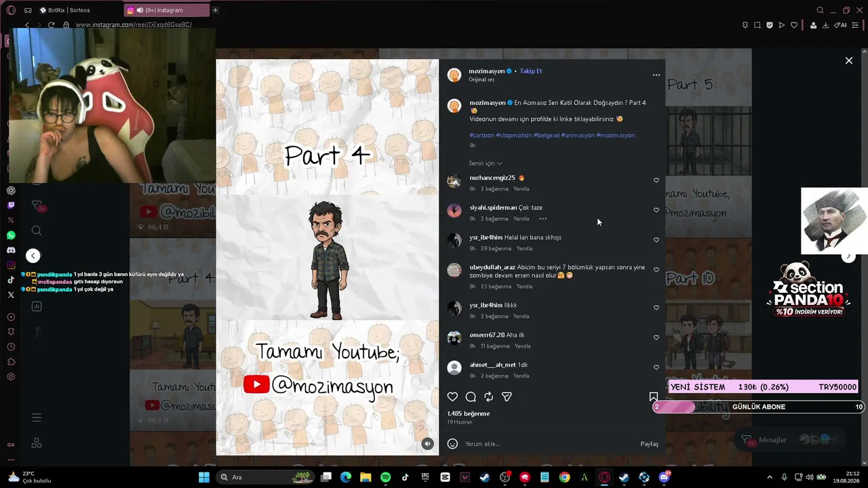
Task: Like nurhancengiz25's comment
Action: pos(656,180)
